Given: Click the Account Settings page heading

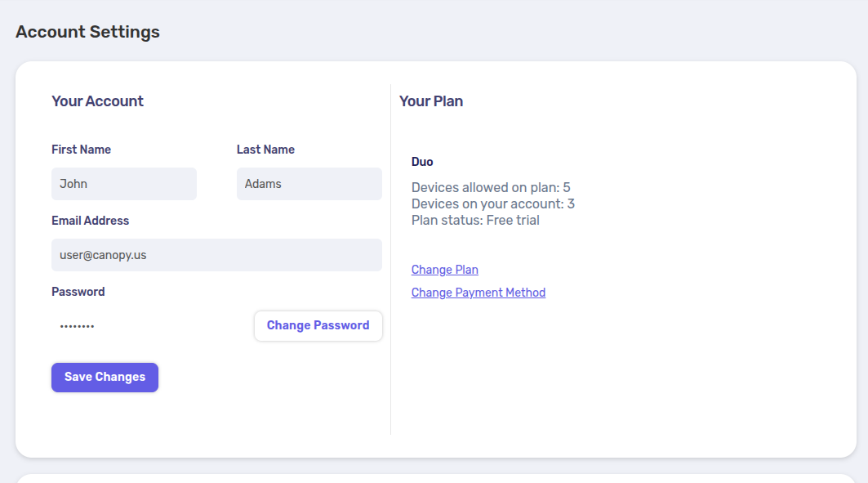Looking at the screenshot, I should 87,32.
